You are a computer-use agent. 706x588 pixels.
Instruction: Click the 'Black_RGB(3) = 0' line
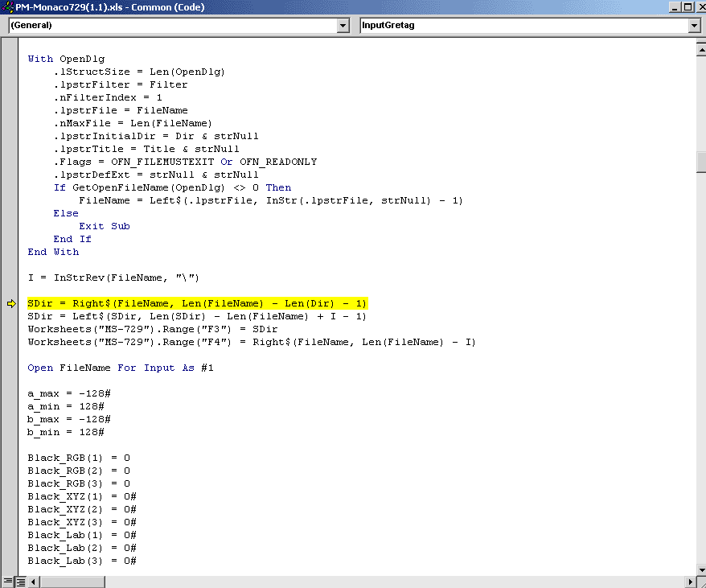[79, 483]
